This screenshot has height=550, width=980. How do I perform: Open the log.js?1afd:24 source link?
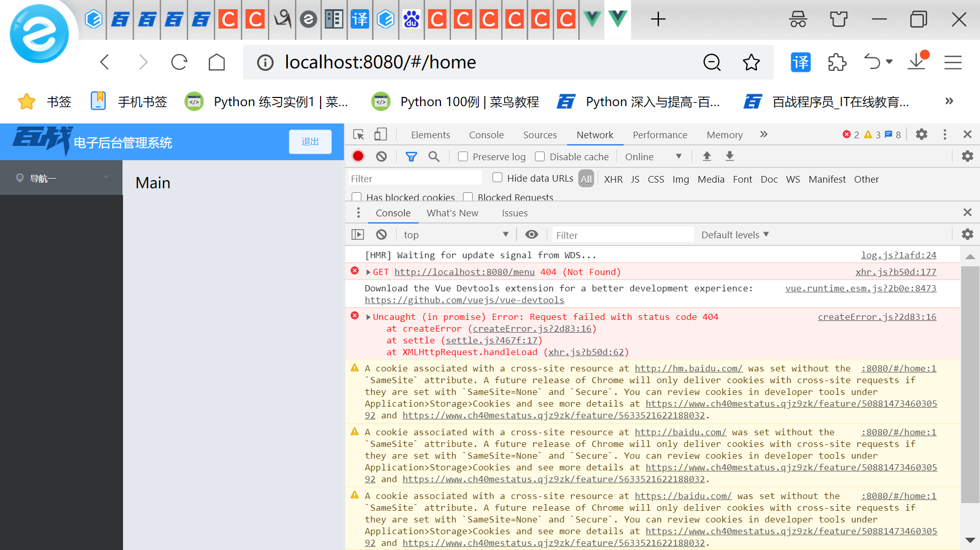[899, 255]
